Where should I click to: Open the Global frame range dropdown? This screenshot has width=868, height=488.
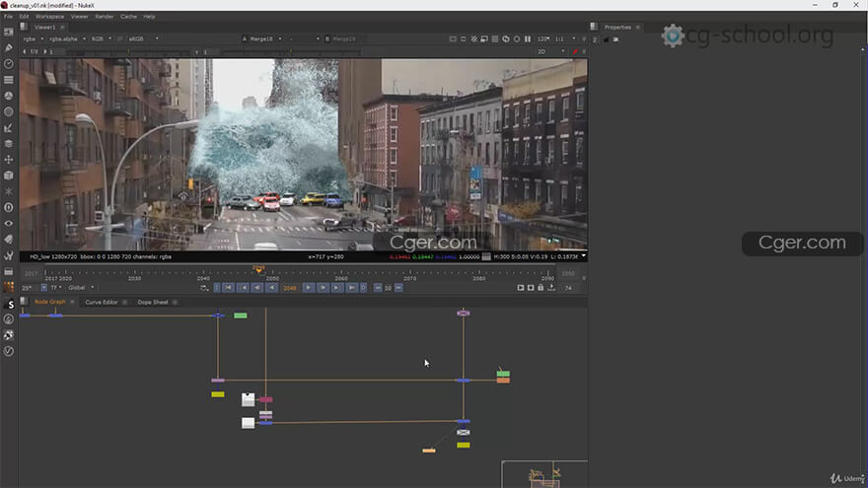click(x=81, y=288)
